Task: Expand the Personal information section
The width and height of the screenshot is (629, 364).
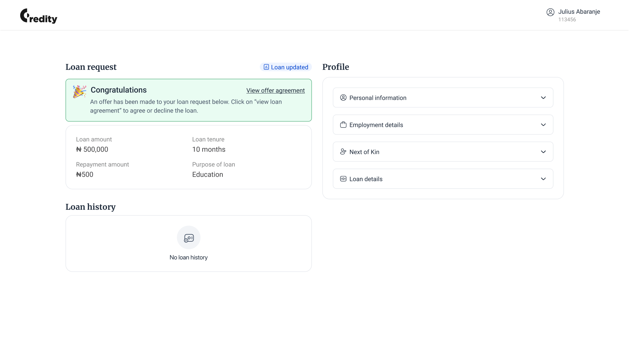Action: (x=543, y=98)
